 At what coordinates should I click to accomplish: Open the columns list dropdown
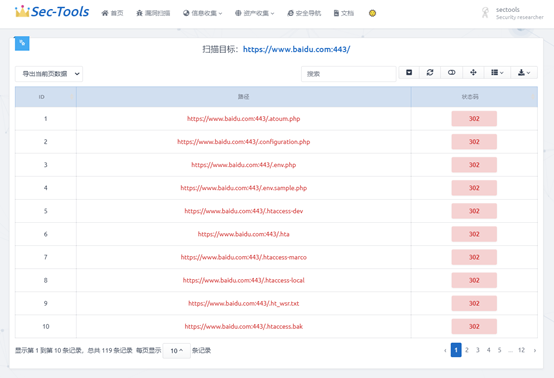(497, 72)
